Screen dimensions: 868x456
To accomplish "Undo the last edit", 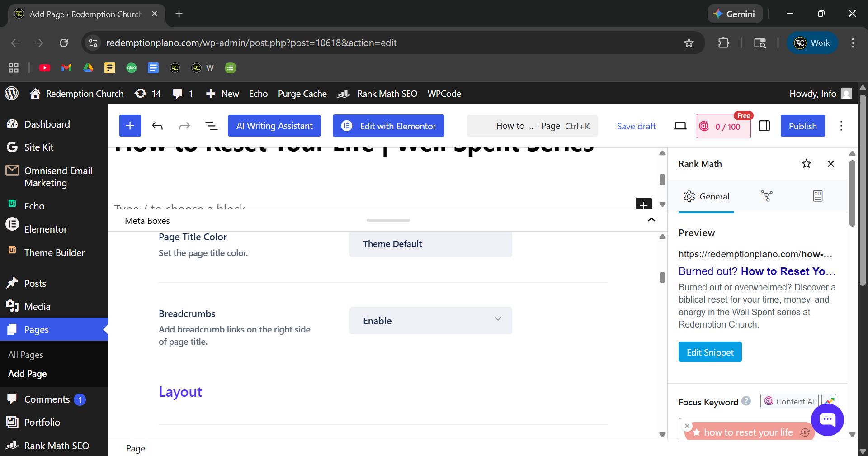I will coord(157,126).
